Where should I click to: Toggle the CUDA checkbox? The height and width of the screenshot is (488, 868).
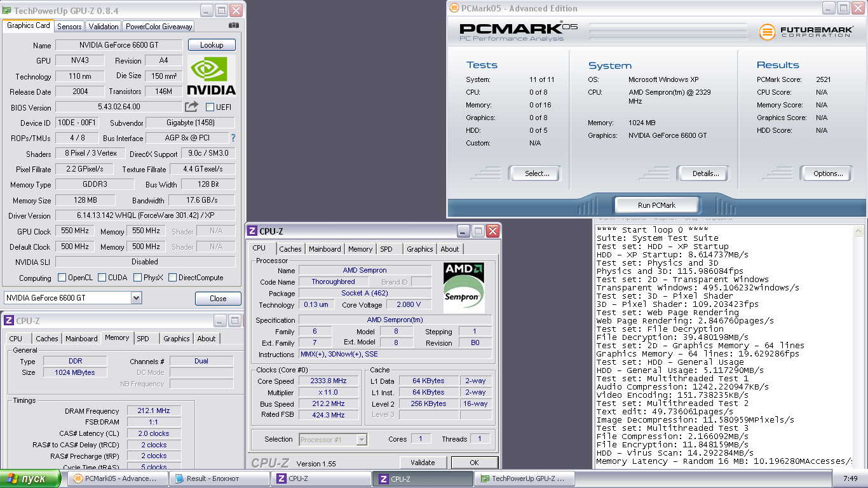tap(102, 278)
